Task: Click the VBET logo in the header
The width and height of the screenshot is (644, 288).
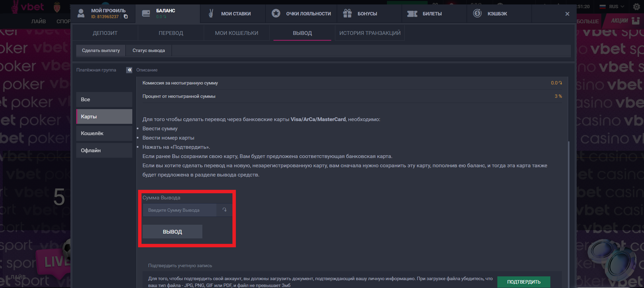Action: [28, 7]
